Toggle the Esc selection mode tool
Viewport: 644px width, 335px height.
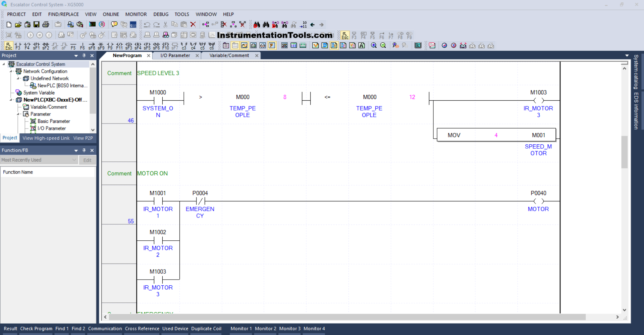9,46
